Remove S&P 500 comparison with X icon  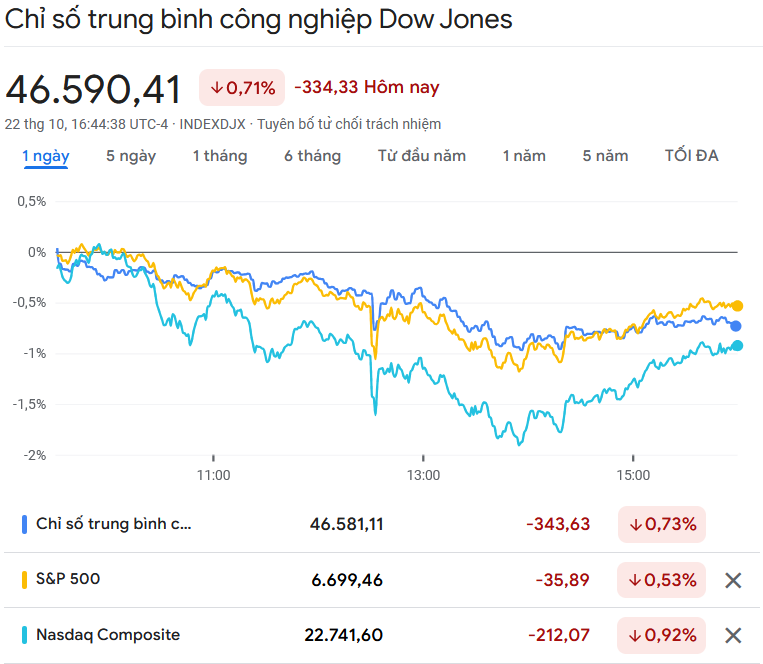tap(733, 580)
